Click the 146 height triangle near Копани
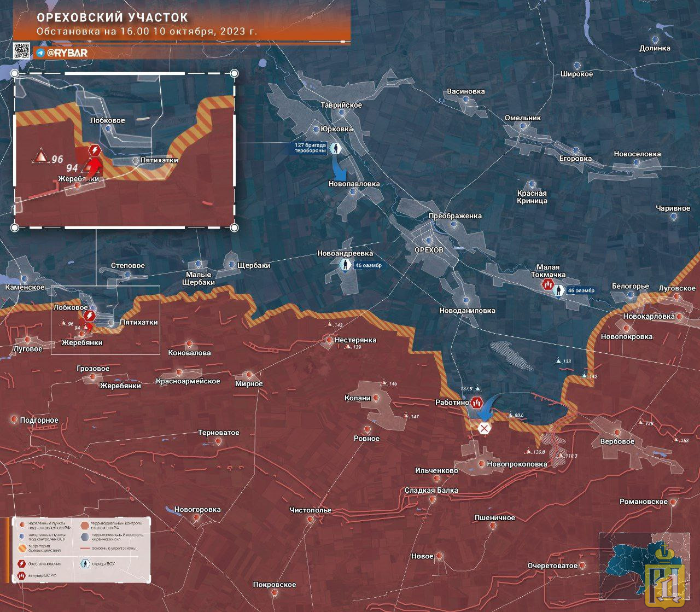Viewport: 700px width, 612px height. click(x=384, y=383)
